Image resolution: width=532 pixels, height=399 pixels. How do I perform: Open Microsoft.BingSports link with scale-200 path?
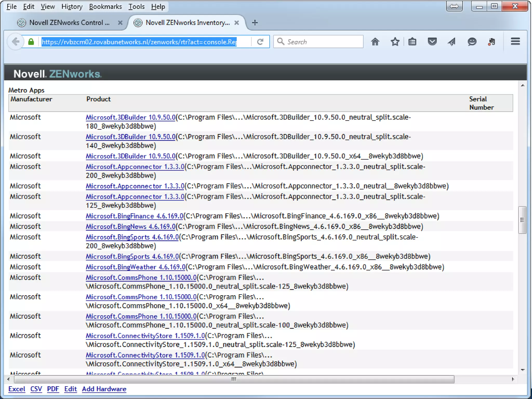click(x=132, y=237)
